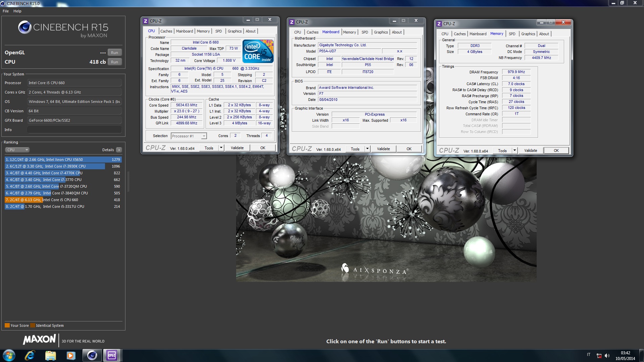This screenshot has height=362, width=644.
Task: Select Memory tab in CPU window
Action: [203, 31]
